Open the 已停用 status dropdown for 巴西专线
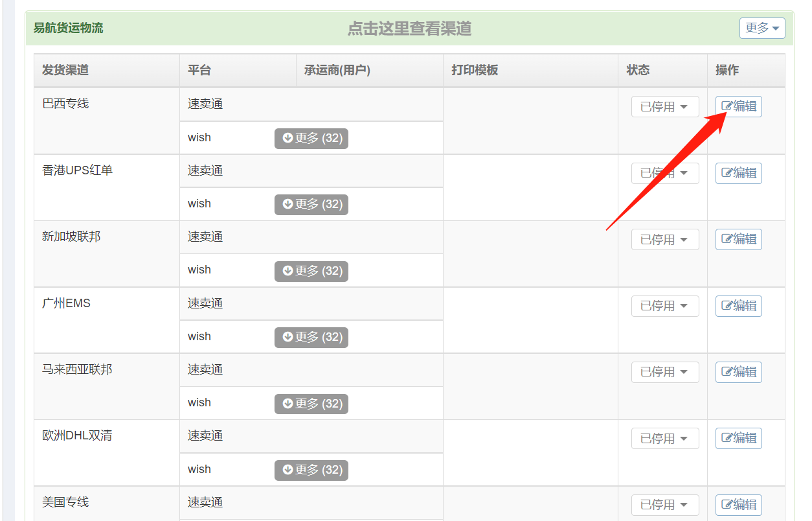812x521 pixels. 665,107
